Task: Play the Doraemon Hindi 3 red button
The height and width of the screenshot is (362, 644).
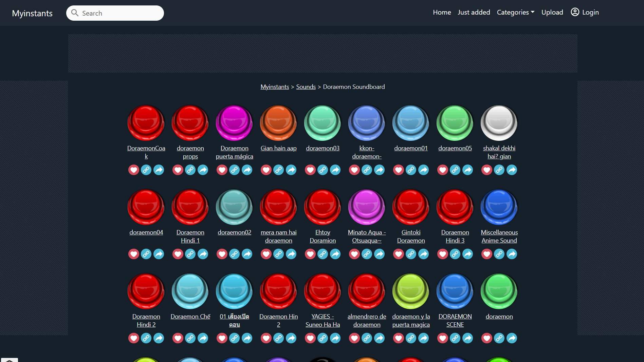Action: 455,207
